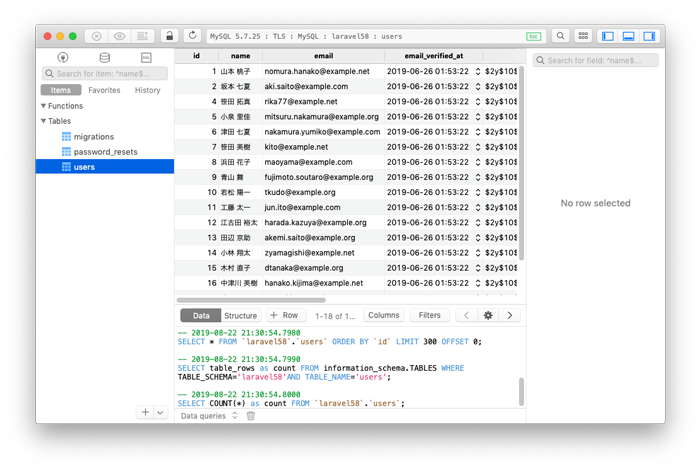Image resolution: width=700 pixels, height=470 pixels.
Task: Select the migrations table
Action: (105, 137)
